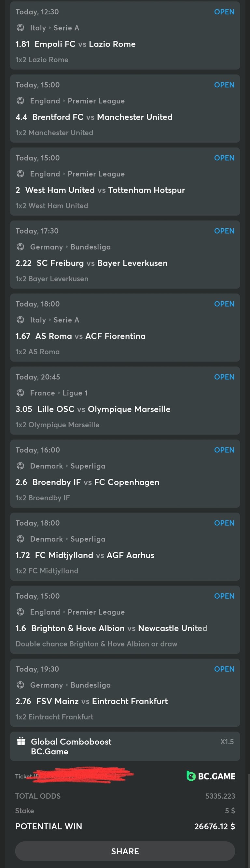This screenshot has height=868, width=250.
Task: Click the scrollbar on the right edge
Action: click(x=249, y=821)
